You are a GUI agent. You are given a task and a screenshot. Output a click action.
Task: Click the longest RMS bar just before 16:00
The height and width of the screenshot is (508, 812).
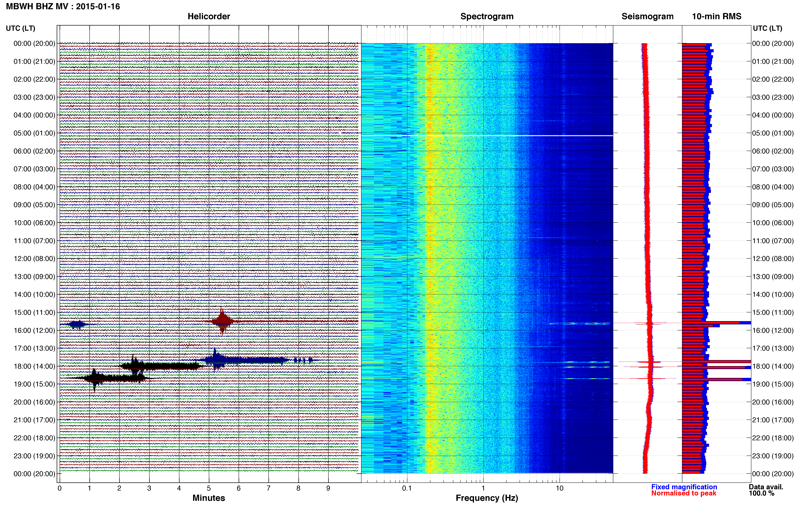[716, 322]
